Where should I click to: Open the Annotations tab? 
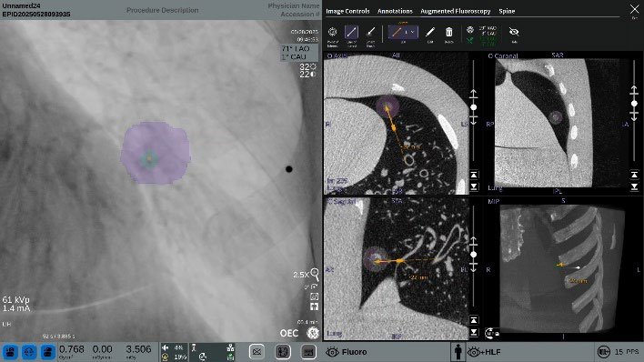tap(395, 11)
